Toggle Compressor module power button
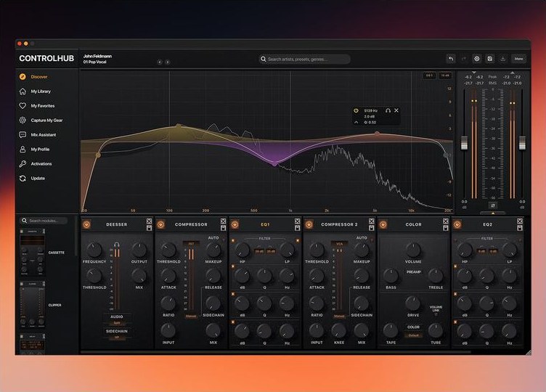The image size is (546, 392). click(160, 224)
